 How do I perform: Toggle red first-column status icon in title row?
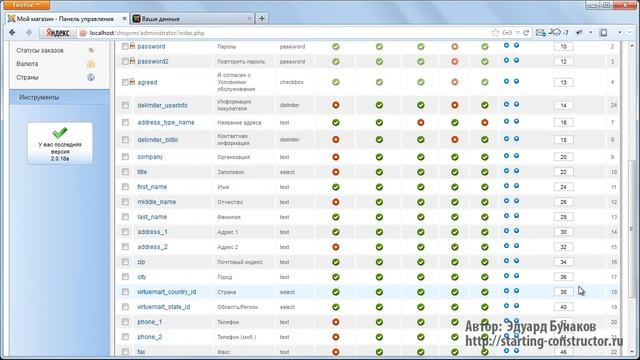coord(336,172)
